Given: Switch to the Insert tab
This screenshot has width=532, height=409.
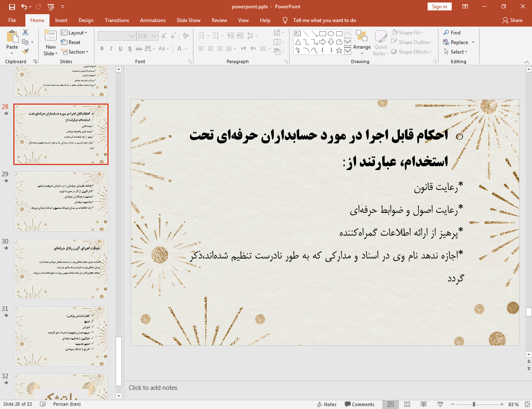Looking at the screenshot, I should 61,20.
